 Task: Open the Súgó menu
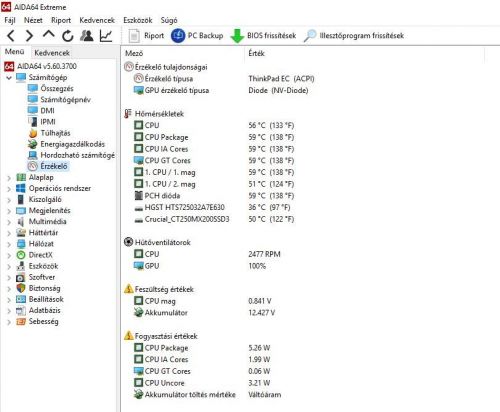[169, 20]
